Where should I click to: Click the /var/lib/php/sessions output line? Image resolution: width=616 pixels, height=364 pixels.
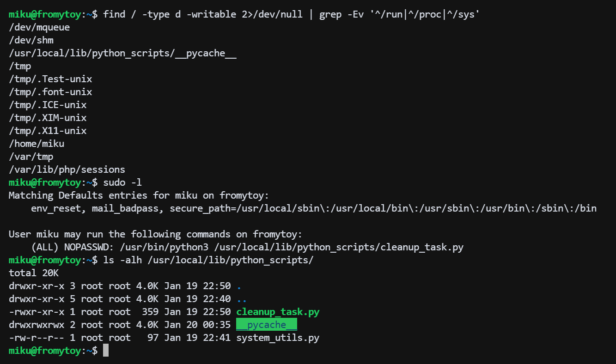click(67, 170)
